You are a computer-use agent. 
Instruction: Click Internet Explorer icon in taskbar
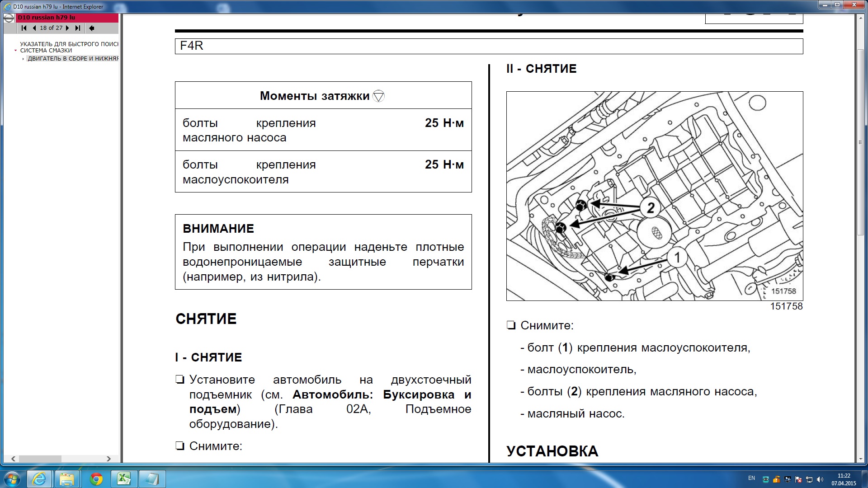pos(39,479)
